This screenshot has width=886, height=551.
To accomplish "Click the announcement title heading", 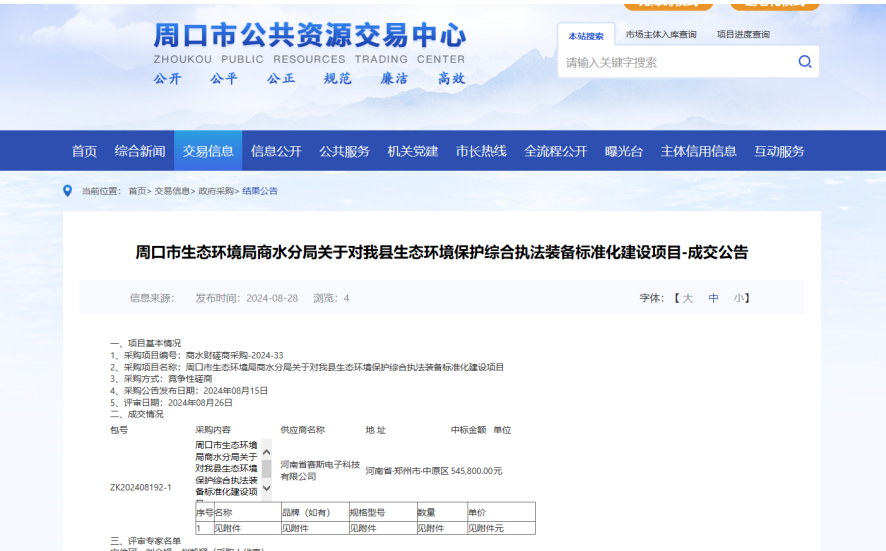I will click(442, 252).
